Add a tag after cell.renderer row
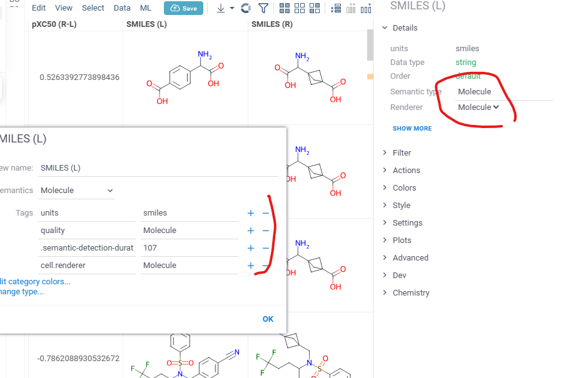The width and height of the screenshot is (588, 378). [x=251, y=266]
